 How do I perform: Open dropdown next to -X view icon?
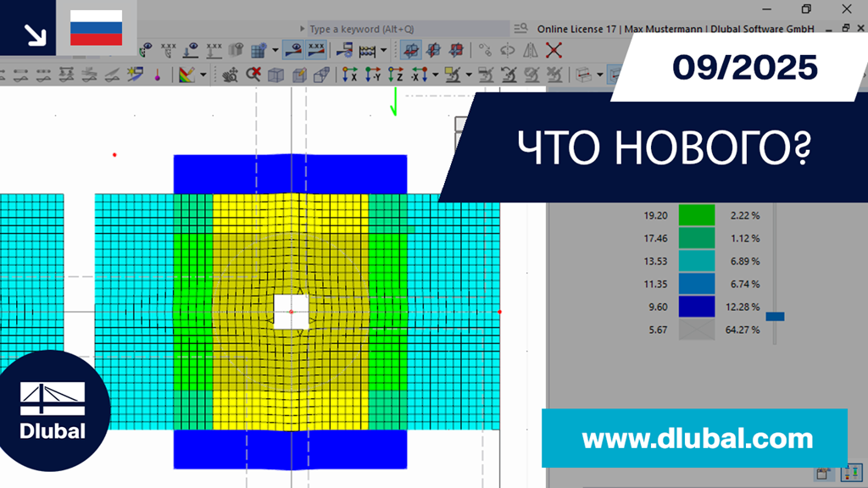tap(436, 75)
